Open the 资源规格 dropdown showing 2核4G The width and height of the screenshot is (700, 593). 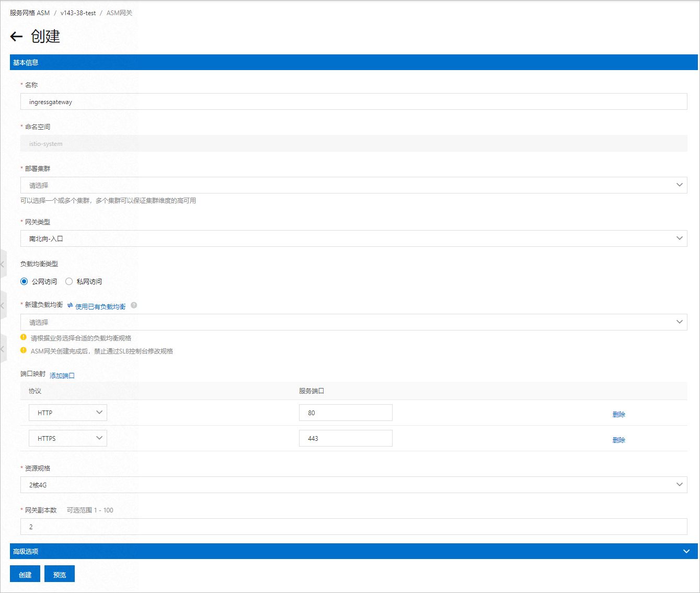pyautogui.click(x=353, y=485)
